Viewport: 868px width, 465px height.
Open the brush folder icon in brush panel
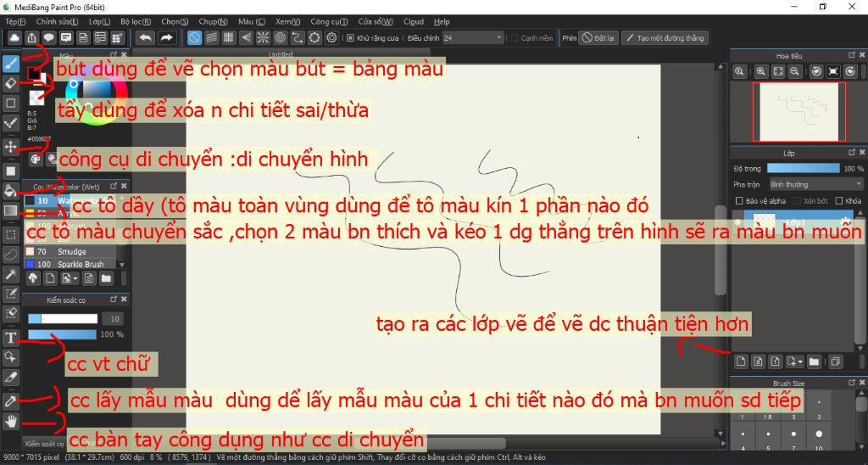click(x=106, y=277)
